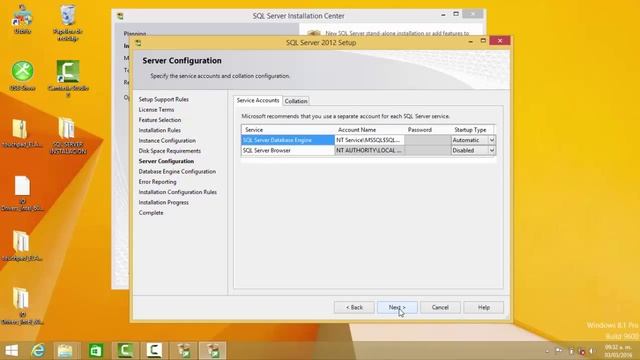The height and width of the screenshot is (360, 640).
Task: Open File Explorer from the taskbar
Action: [65, 351]
